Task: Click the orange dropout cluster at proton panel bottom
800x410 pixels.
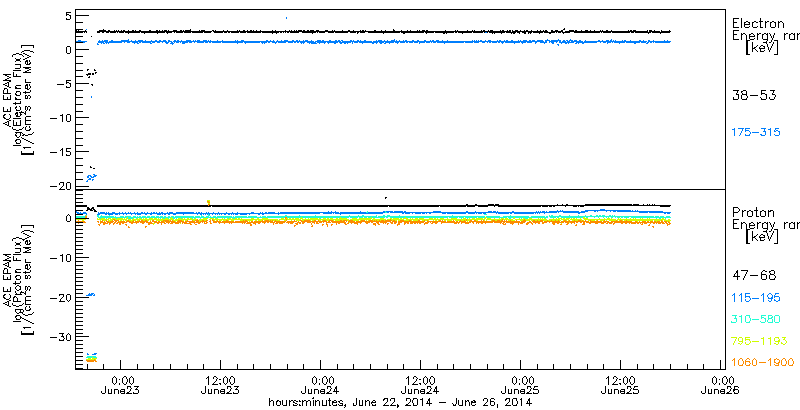Action: (x=91, y=360)
